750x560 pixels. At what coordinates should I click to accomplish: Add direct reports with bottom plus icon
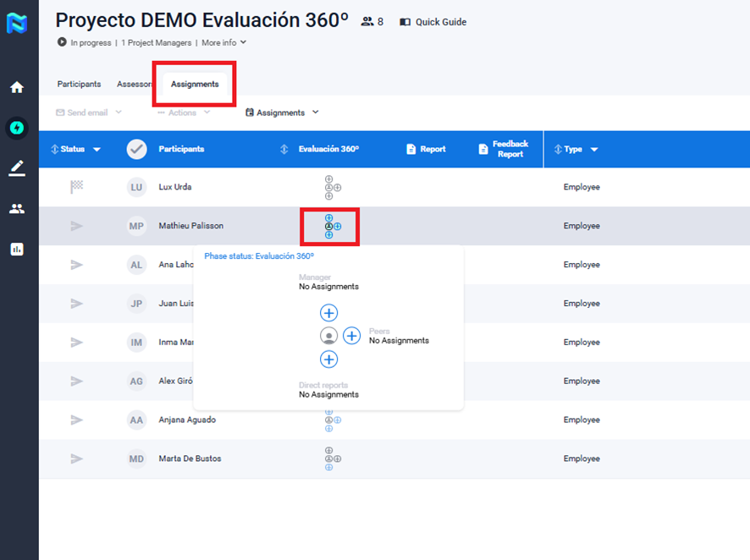(x=328, y=360)
